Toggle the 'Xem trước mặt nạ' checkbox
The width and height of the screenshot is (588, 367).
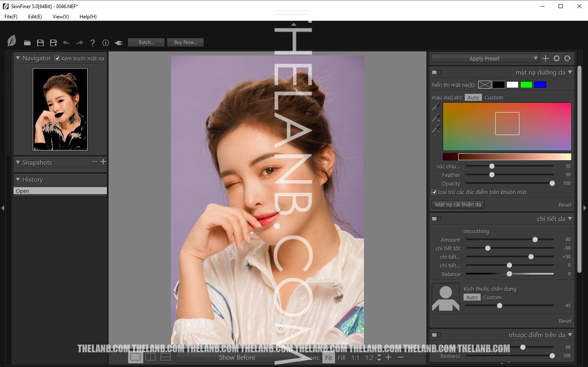(57, 58)
